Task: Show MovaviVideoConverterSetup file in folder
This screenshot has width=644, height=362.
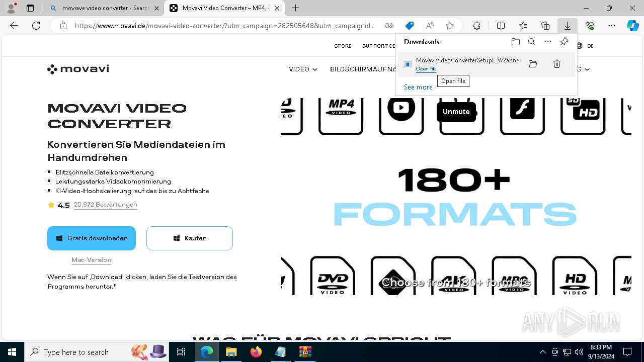Action: coord(533,64)
